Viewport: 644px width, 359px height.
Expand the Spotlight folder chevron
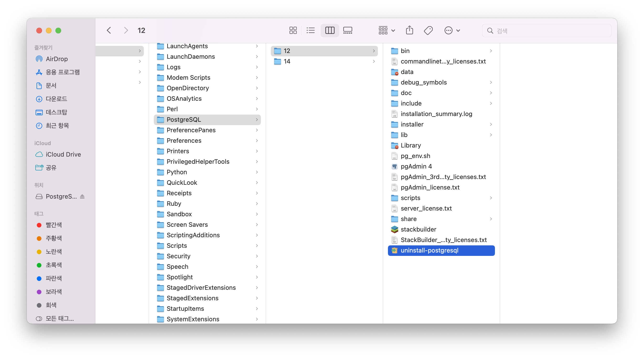pyautogui.click(x=257, y=277)
